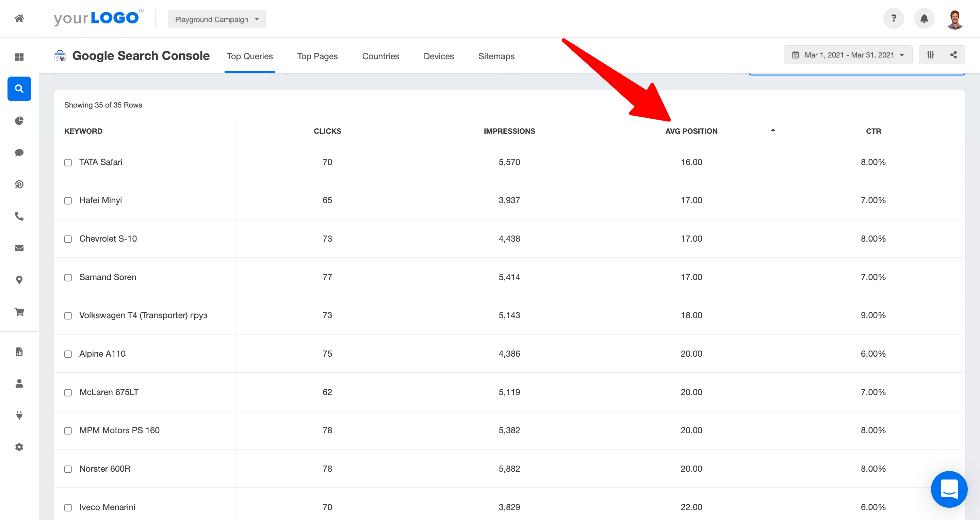Sort by the KEYWORD column header
Image resolution: width=980 pixels, height=520 pixels.
pyautogui.click(x=83, y=131)
